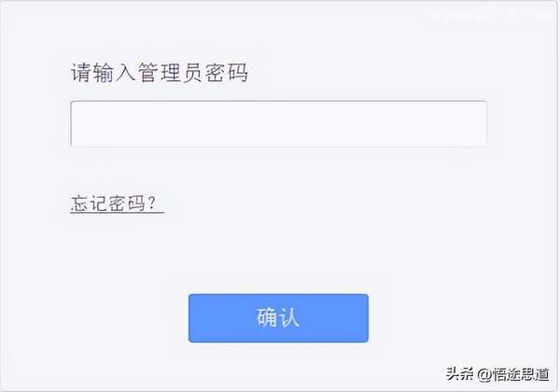The image size is (560, 392).
Task: Click the 密码 word in the heading
Action: coord(227,73)
